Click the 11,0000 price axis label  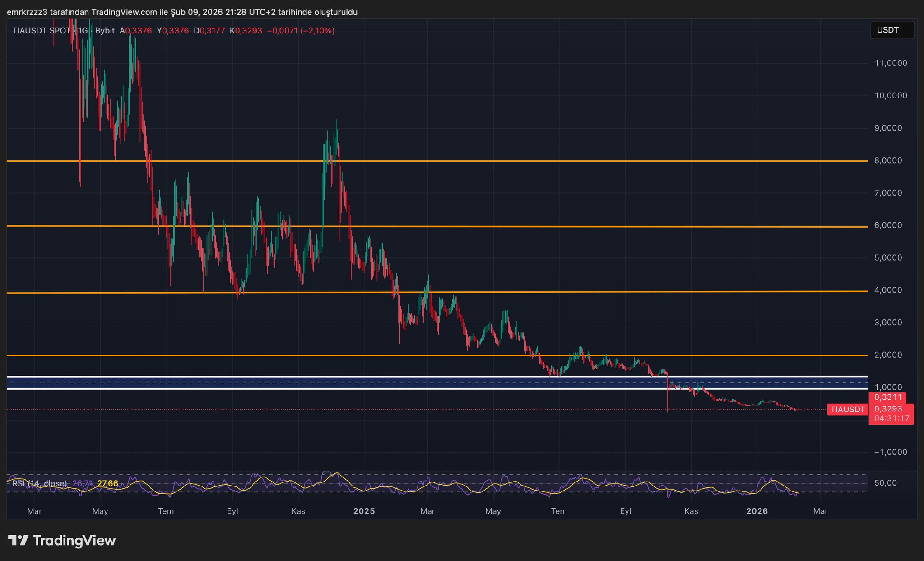point(891,63)
